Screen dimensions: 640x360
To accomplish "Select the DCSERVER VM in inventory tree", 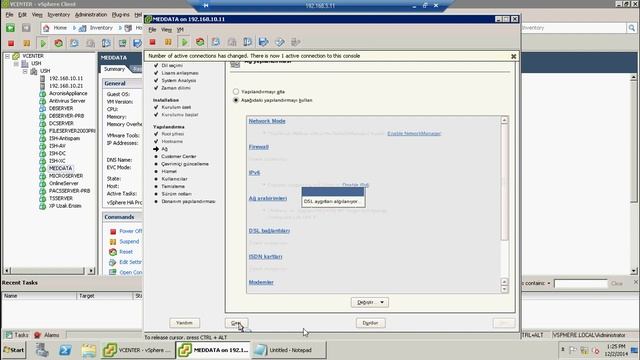I will pos(61,123).
